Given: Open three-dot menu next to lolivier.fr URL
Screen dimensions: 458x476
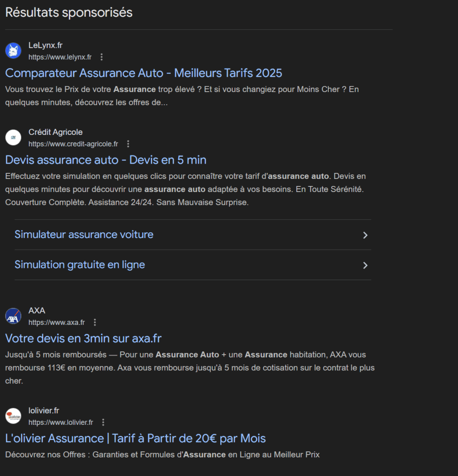Looking at the screenshot, I should [103, 423].
